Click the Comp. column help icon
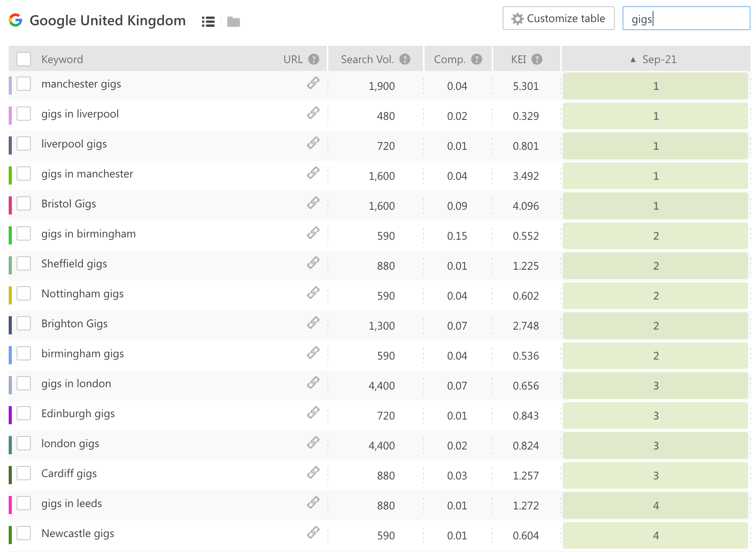The width and height of the screenshot is (756, 552). pyautogui.click(x=477, y=59)
